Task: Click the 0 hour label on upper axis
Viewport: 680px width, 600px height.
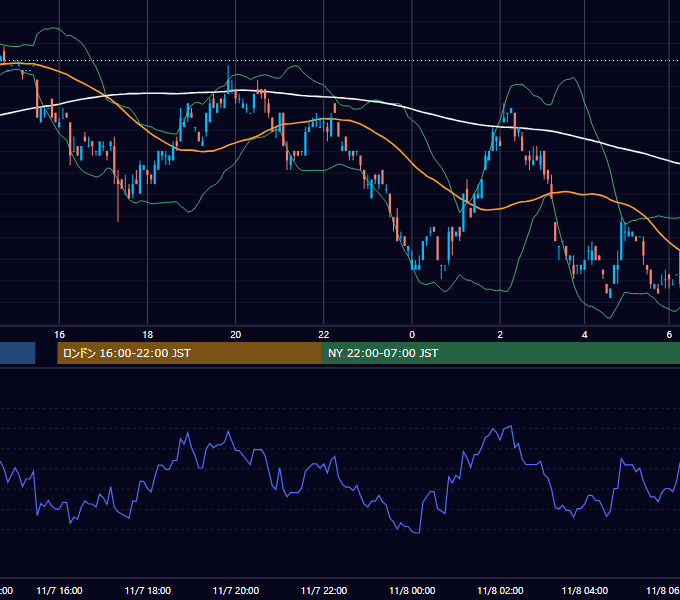Action: coord(412,335)
